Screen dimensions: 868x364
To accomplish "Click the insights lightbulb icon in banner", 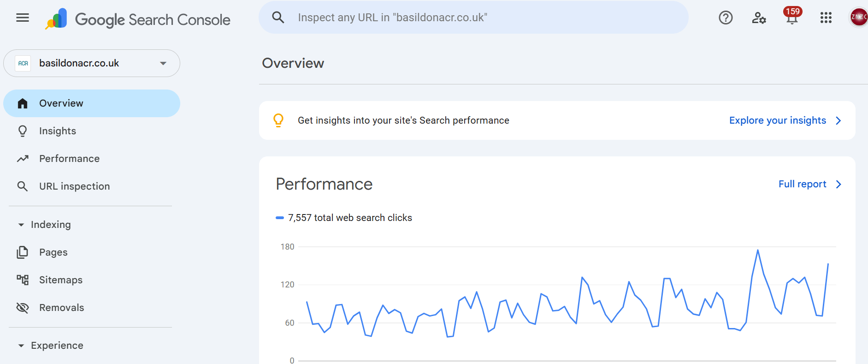I will coord(278,120).
